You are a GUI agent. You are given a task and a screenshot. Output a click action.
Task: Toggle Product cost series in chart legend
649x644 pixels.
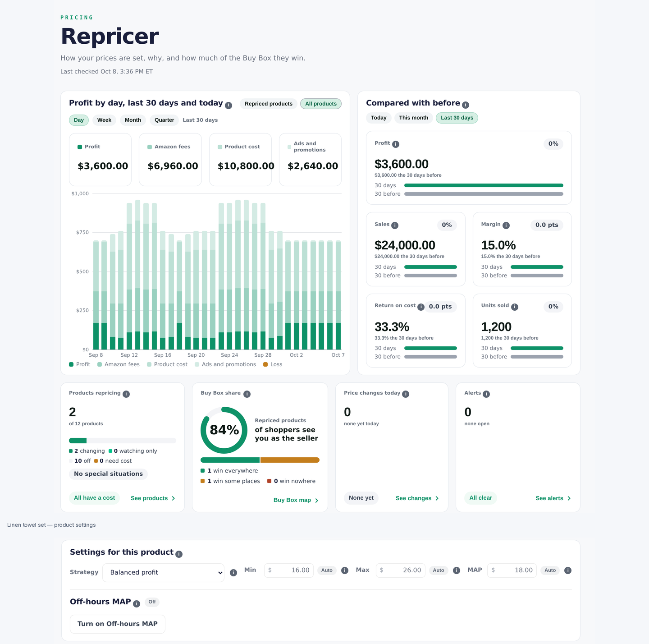167,364
